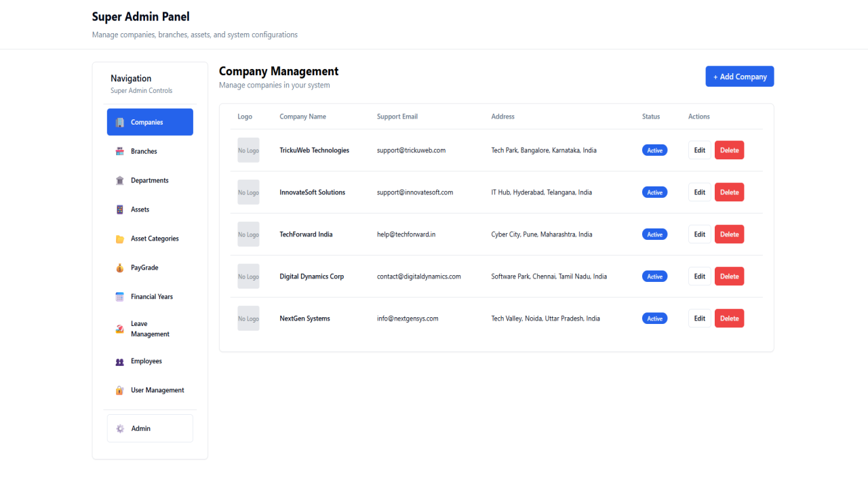Click Active badge for TechForward India
Screen dimensions: 868x488
[654, 235]
